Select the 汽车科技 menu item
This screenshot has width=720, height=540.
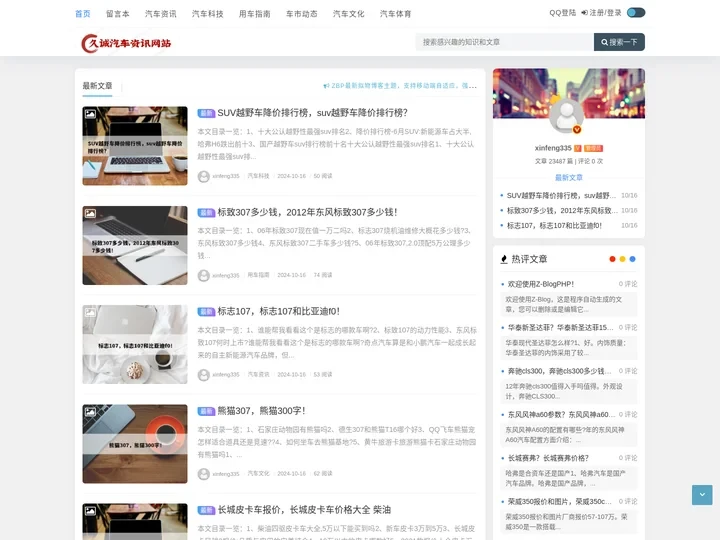point(208,14)
